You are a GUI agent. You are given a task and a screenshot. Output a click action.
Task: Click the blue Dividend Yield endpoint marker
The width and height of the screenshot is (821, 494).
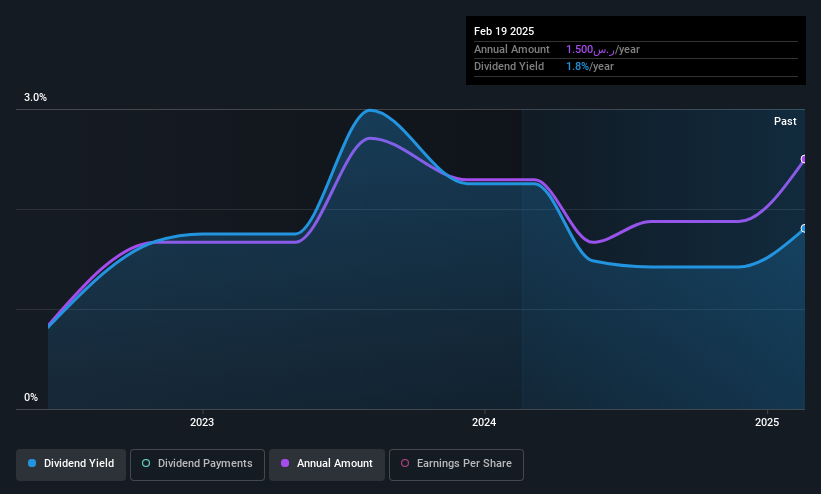point(804,228)
